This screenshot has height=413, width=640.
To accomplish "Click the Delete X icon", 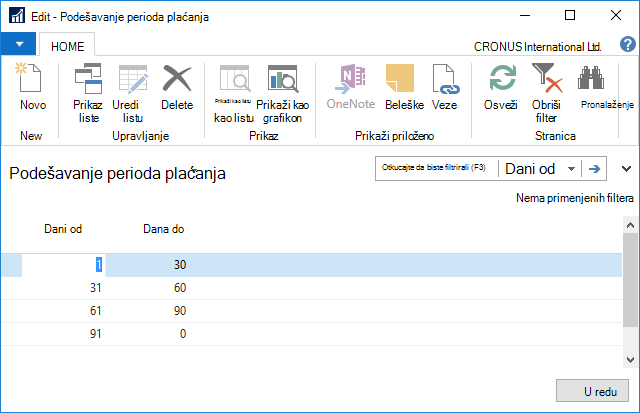I will point(177,78).
